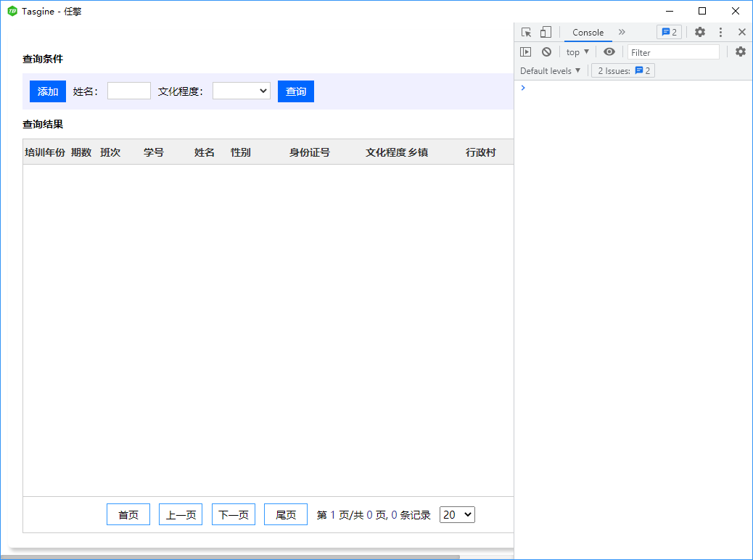Click the live expression eye icon
This screenshot has width=753, height=560.
tap(609, 52)
